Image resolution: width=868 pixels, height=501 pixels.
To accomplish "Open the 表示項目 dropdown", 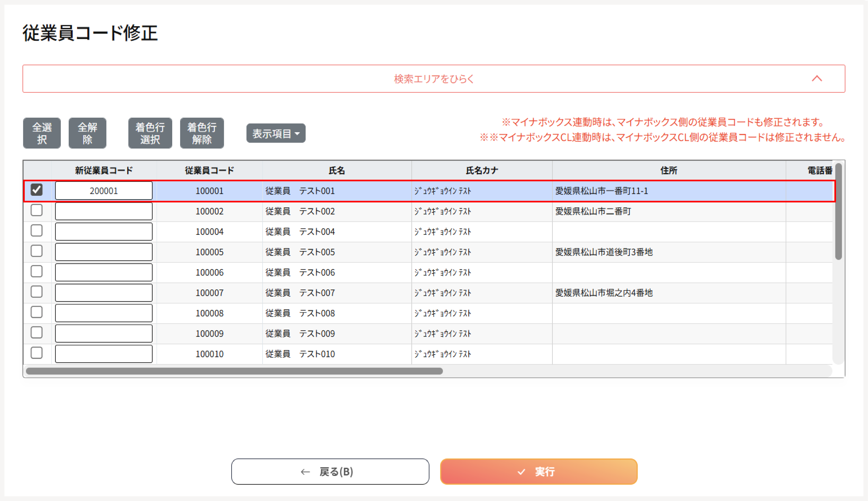I will (276, 133).
